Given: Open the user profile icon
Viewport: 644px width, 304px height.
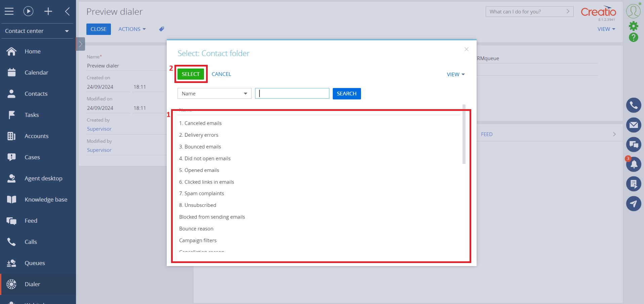Looking at the screenshot, I should 633,11.
